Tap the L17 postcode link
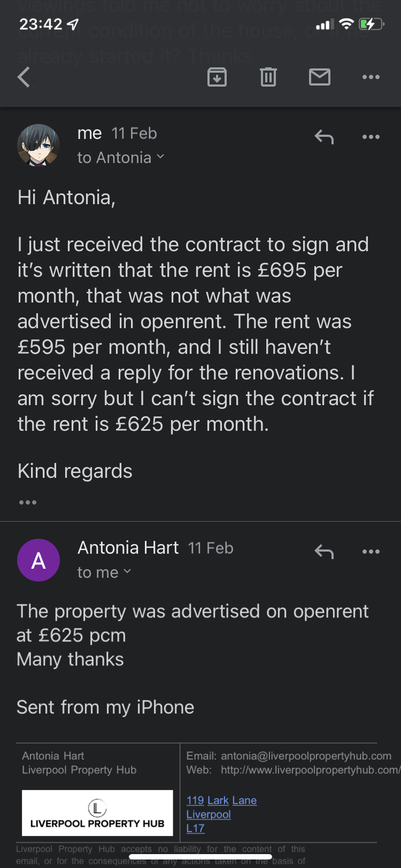 (195, 828)
